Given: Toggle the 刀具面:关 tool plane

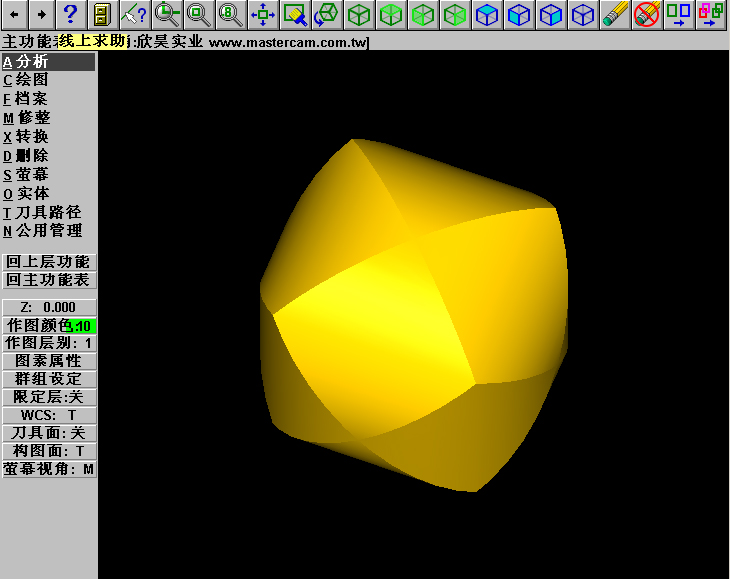Looking at the screenshot, I should tap(49, 433).
